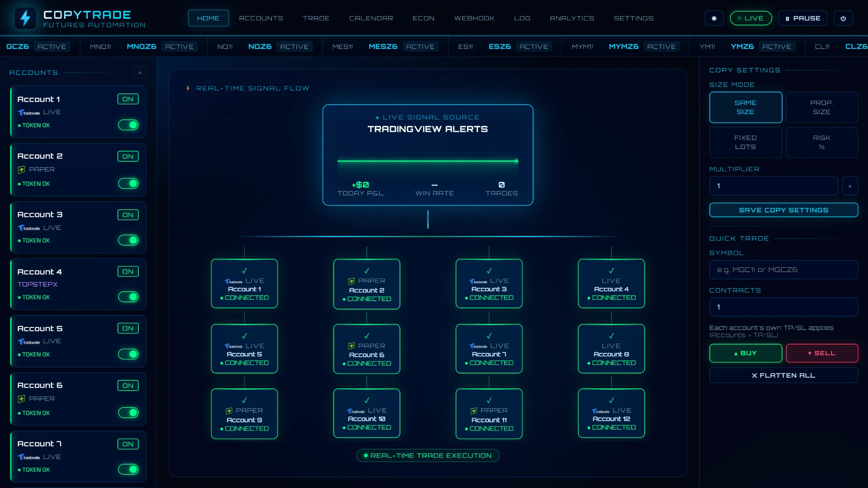The width and height of the screenshot is (868, 488).
Task: Click the paper icon on Account 9 flow node
Action: (x=229, y=411)
